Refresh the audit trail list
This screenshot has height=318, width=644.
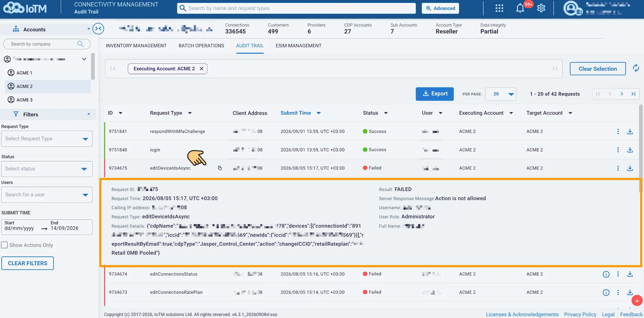(x=636, y=68)
